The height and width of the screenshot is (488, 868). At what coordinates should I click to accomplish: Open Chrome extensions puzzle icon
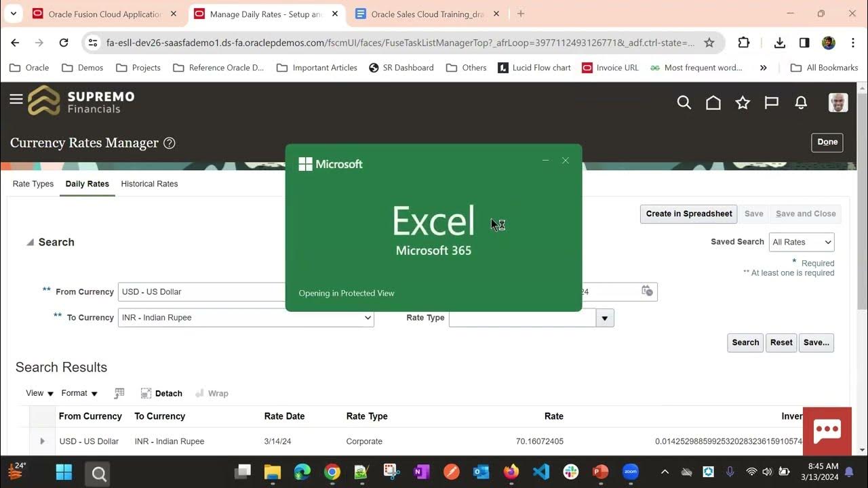point(744,43)
